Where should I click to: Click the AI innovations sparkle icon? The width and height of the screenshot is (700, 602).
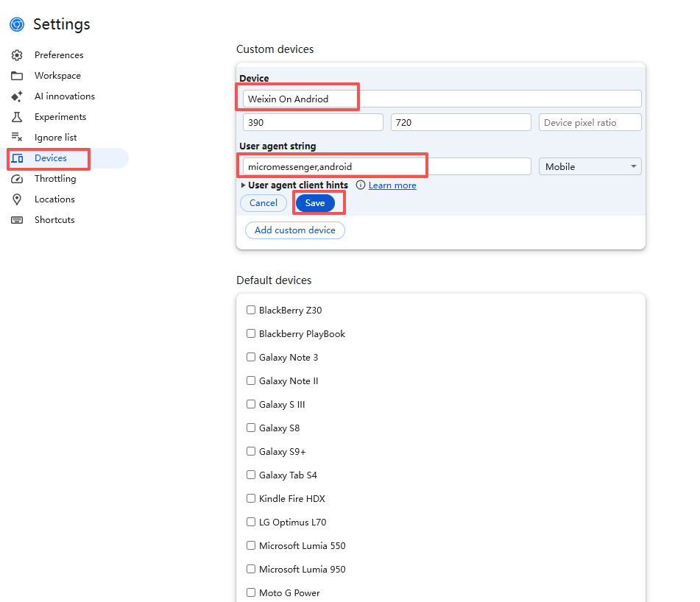(17, 96)
